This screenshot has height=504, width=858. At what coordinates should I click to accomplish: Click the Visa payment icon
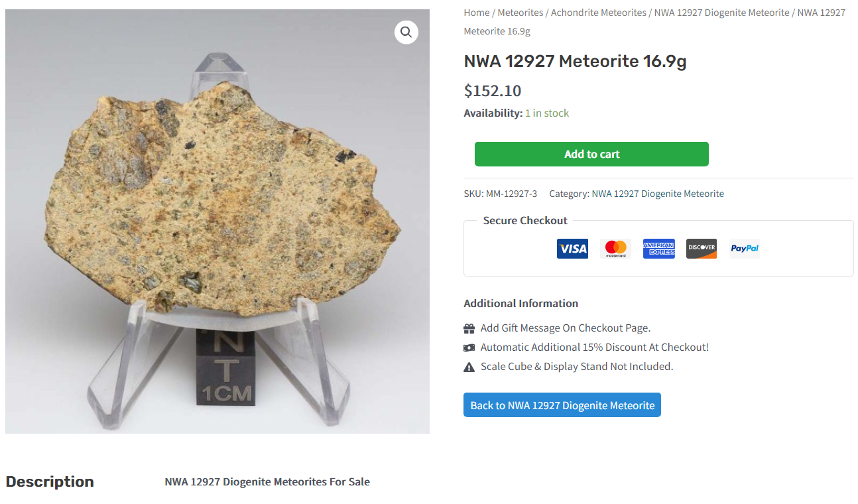(x=572, y=249)
